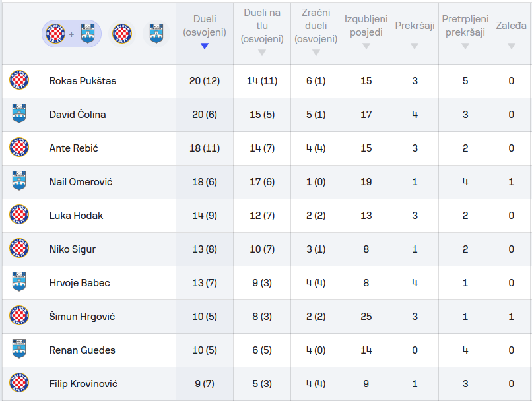Click the crest icon beside Luka Hodak

pyautogui.click(x=18, y=216)
